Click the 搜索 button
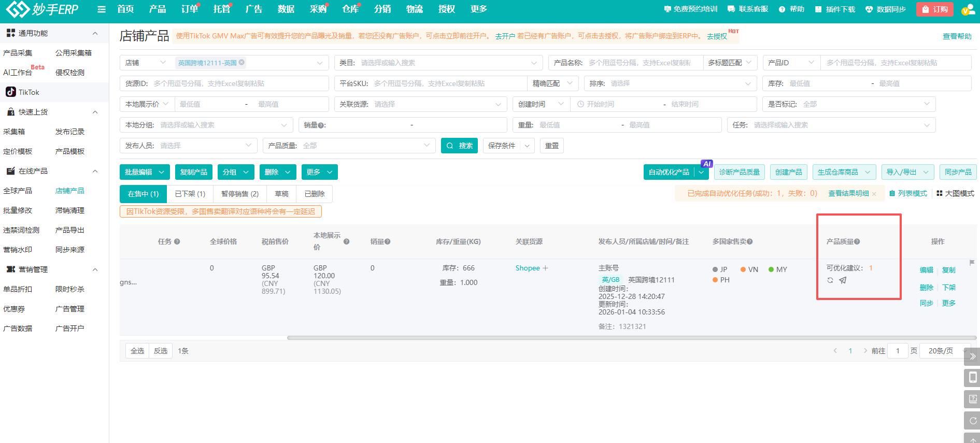 (459, 146)
